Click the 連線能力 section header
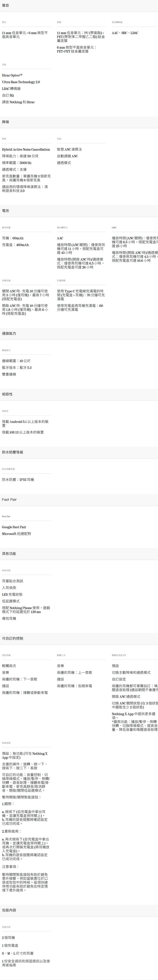This screenshot has height=980, width=158. [9, 333]
